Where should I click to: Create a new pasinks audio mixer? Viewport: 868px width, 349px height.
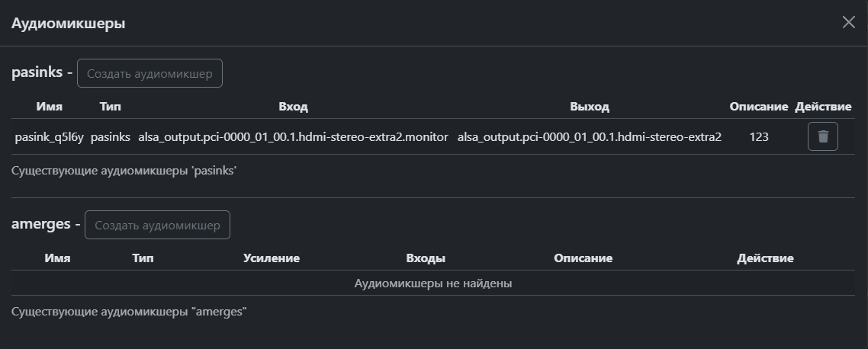(x=149, y=73)
